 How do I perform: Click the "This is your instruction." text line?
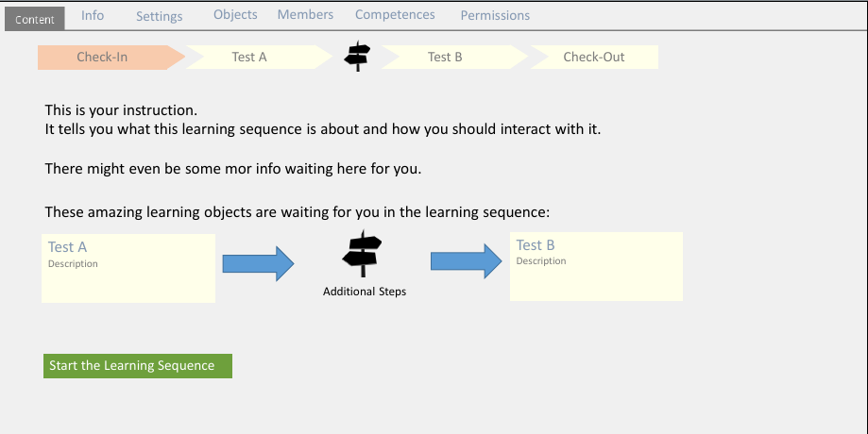[121, 110]
